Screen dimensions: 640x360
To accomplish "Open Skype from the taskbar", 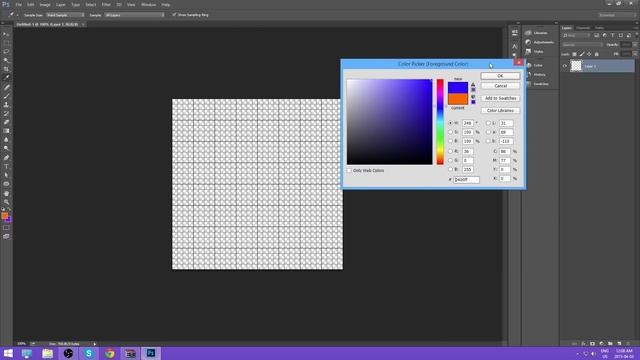I will pos(89,353).
